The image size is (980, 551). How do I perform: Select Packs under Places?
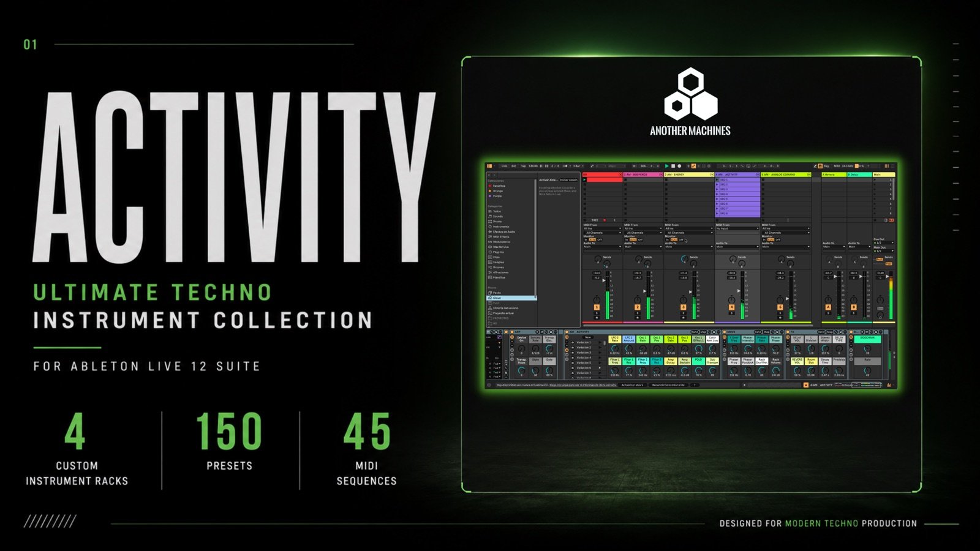[x=495, y=293]
